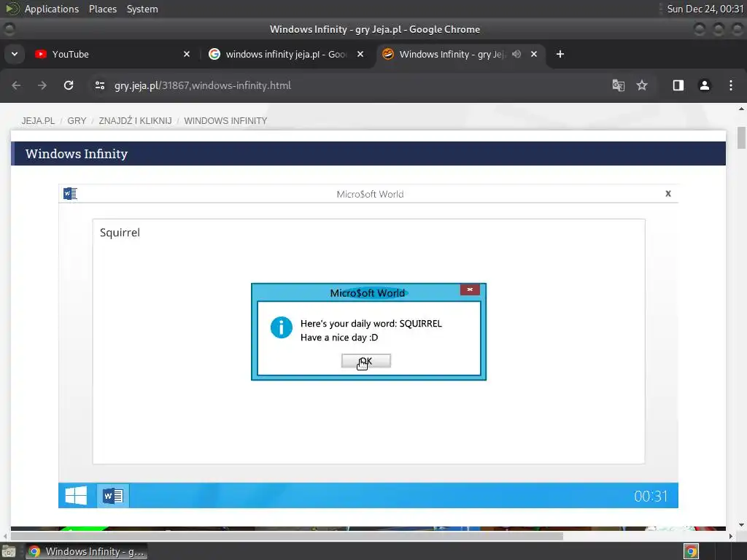
Task: Click the word Squirrel in the document
Action: [120, 233]
